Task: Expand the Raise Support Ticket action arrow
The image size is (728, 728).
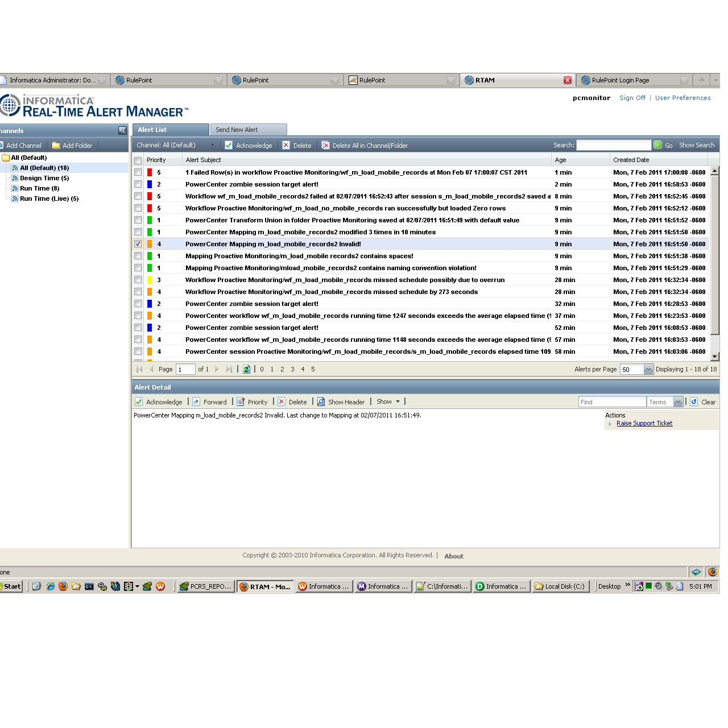Action: pos(610,424)
